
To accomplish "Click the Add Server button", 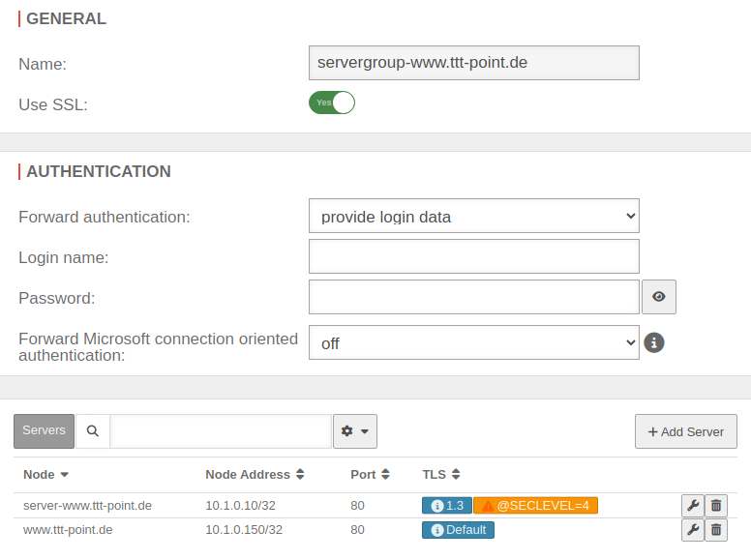I will (x=685, y=431).
